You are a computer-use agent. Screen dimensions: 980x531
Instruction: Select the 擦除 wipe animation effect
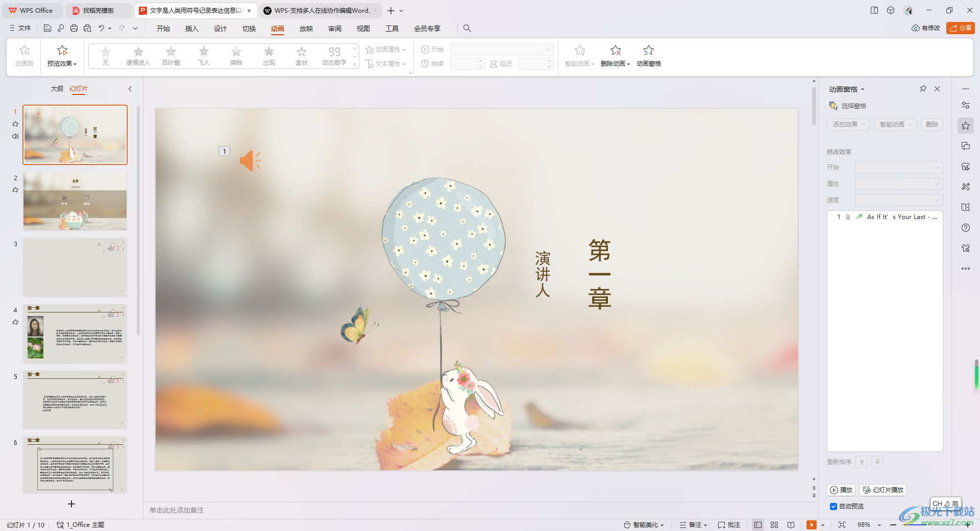(236, 56)
